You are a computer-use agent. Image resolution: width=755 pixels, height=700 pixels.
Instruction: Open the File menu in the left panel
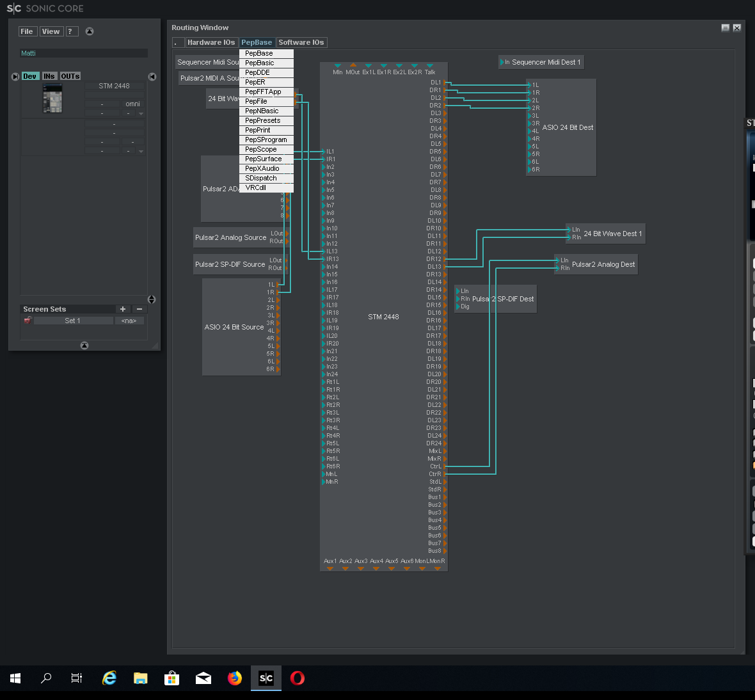(x=28, y=31)
